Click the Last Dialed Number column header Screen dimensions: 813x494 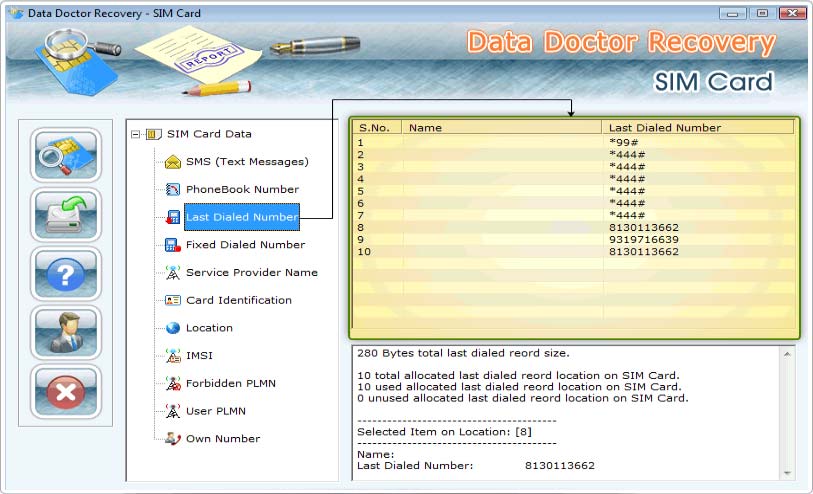click(697, 128)
